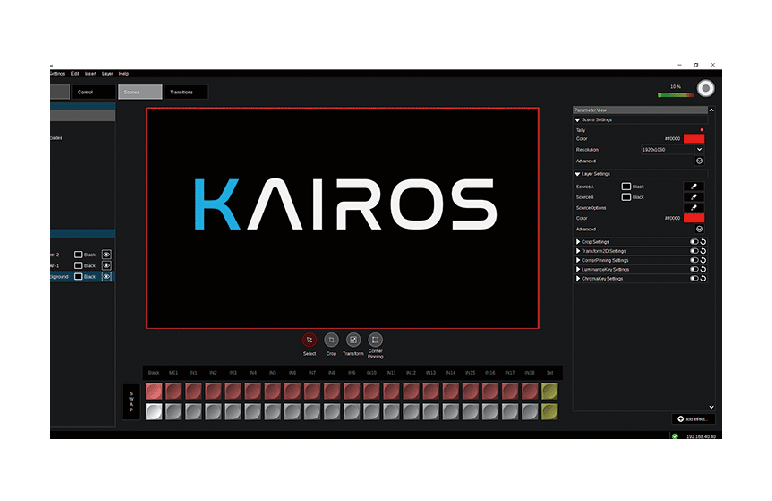This screenshot has height=501, width=772.
Task: Choose the Crop tool icon
Action: coord(331,340)
